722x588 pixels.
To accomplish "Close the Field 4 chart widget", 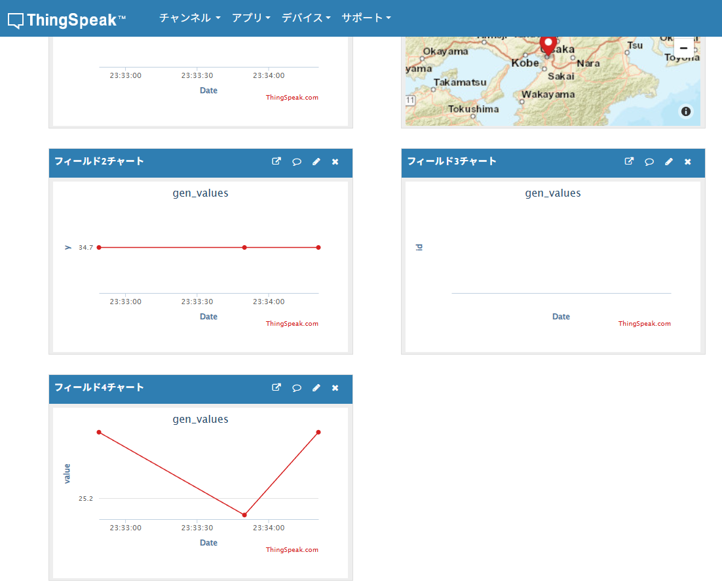I will coord(335,388).
